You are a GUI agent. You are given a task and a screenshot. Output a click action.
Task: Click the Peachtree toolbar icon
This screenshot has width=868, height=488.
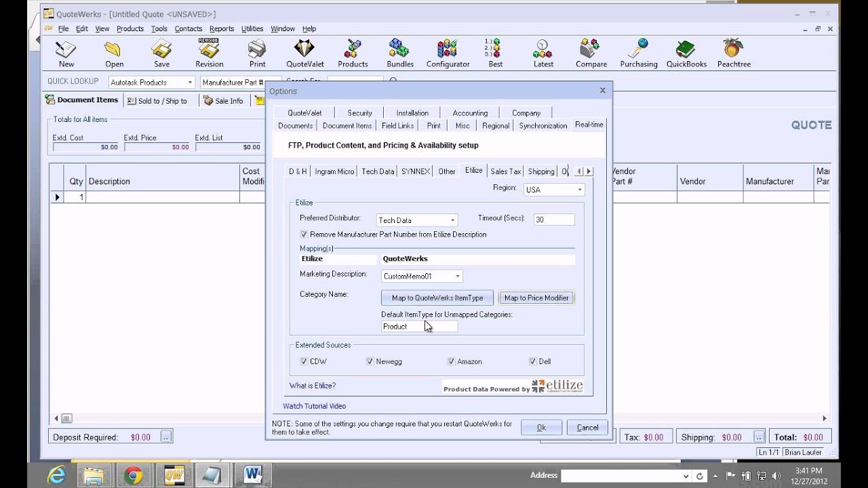[732, 54]
